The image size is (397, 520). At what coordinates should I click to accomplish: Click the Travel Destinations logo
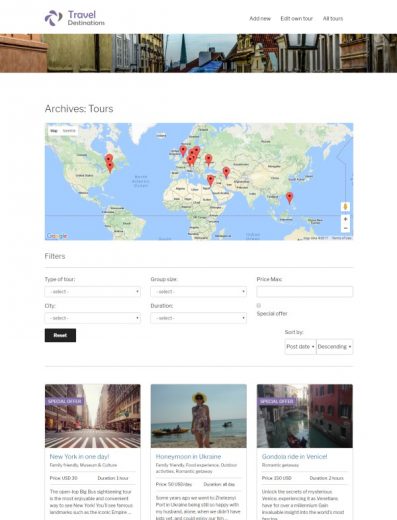coord(75,18)
